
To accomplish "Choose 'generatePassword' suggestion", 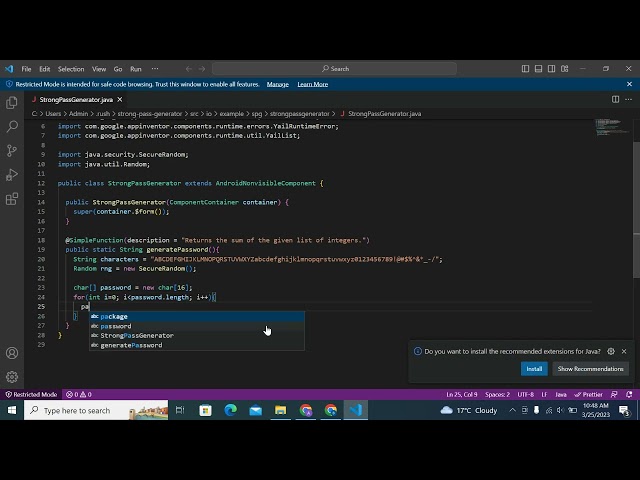I will tap(197, 345).
